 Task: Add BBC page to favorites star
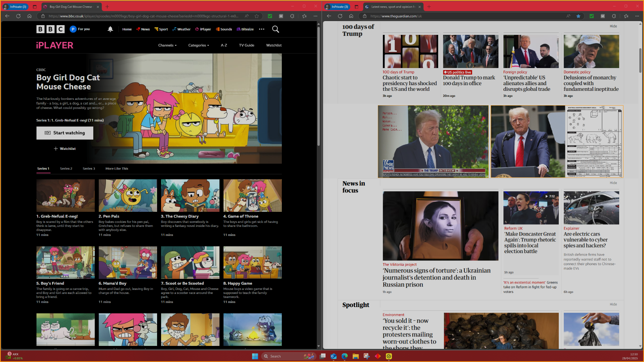click(257, 16)
